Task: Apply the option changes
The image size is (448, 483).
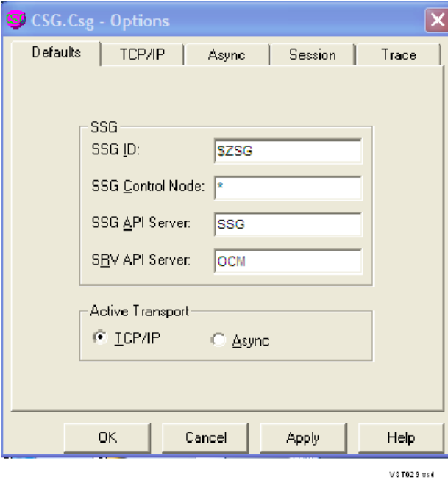Action: [303, 438]
